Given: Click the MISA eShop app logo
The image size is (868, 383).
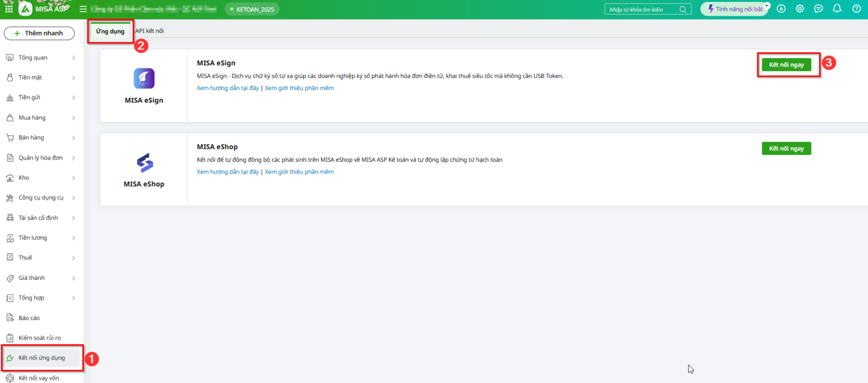Looking at the screenshot, I should (x=144, y=162).
